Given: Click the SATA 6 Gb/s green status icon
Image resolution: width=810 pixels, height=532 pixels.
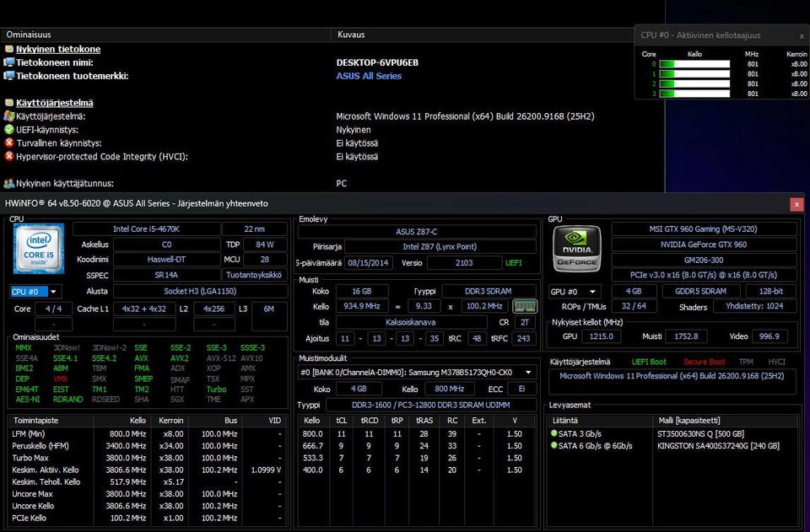Looking at the screenshot, I should [553, 445].
